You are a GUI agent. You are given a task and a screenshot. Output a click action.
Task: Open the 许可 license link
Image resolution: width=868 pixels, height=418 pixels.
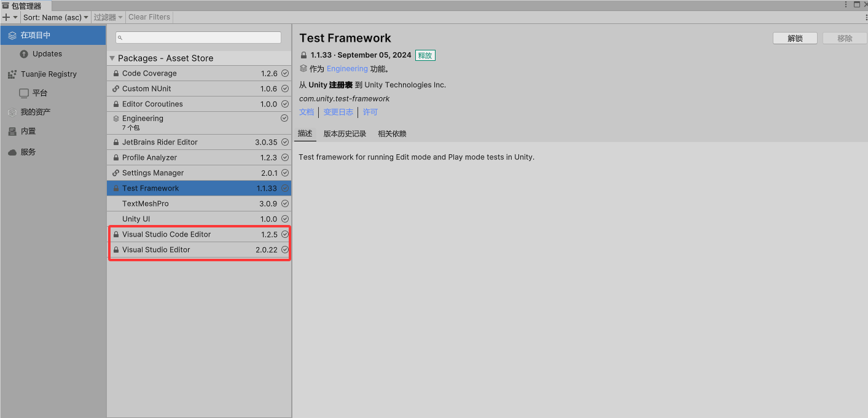click(370, 112)
